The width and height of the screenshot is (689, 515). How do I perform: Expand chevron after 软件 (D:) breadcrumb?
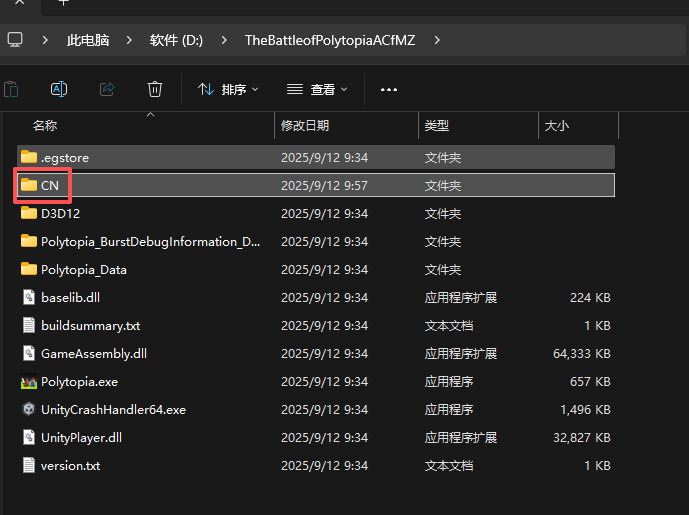click(x=224, y=40)
